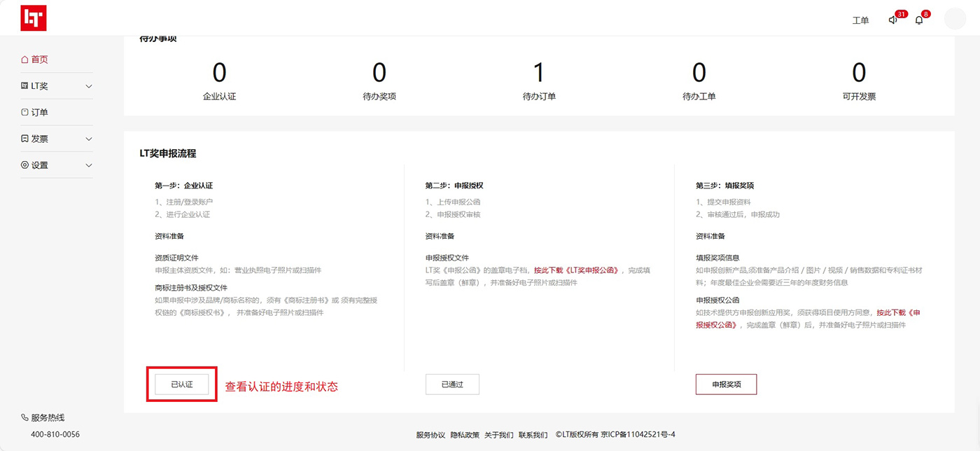
Task: Open the announcements speaker icon
Action: point(892,20)
